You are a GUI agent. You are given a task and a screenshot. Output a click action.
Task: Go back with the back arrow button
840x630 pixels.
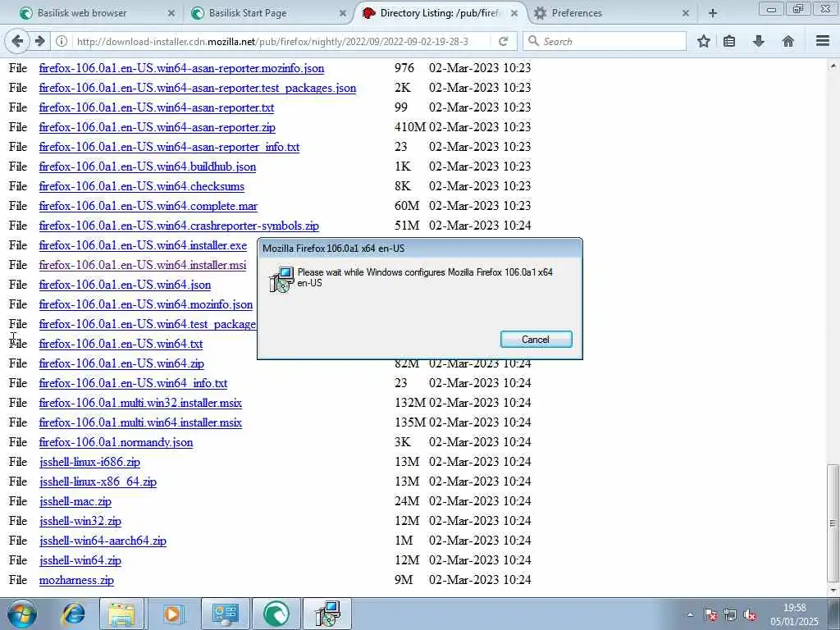click(17, 41)
